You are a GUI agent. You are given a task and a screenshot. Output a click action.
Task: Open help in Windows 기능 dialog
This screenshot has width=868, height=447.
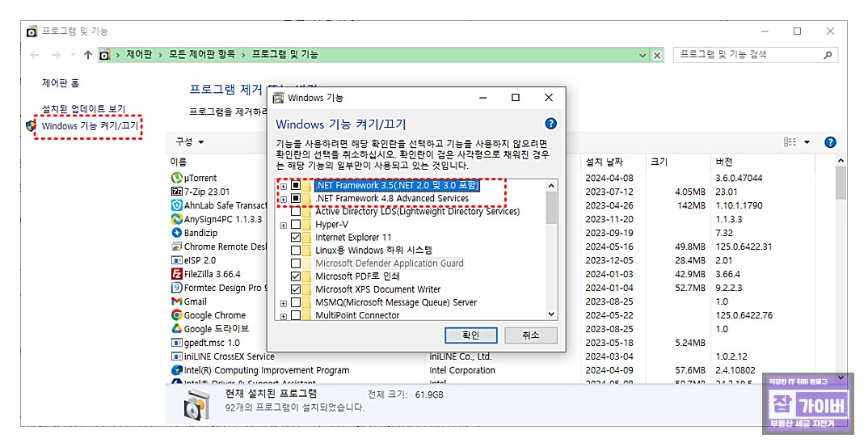tap(550, 124)
